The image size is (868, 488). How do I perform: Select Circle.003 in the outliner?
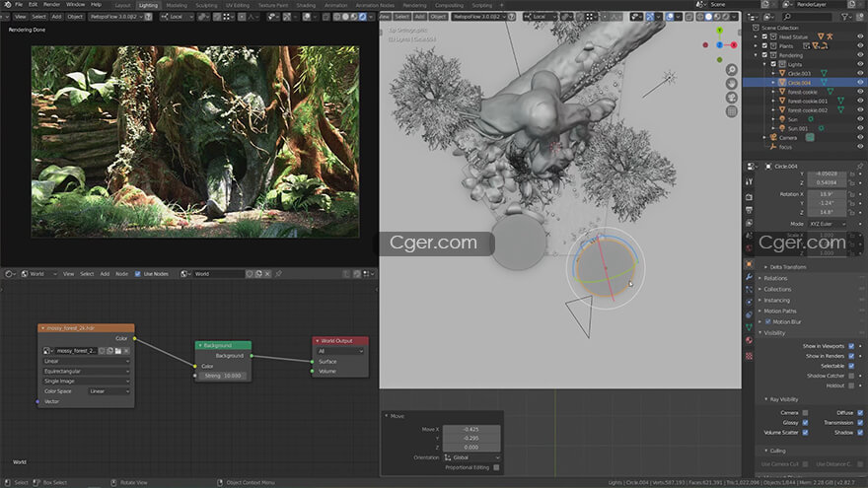click(x=799, y=73)
